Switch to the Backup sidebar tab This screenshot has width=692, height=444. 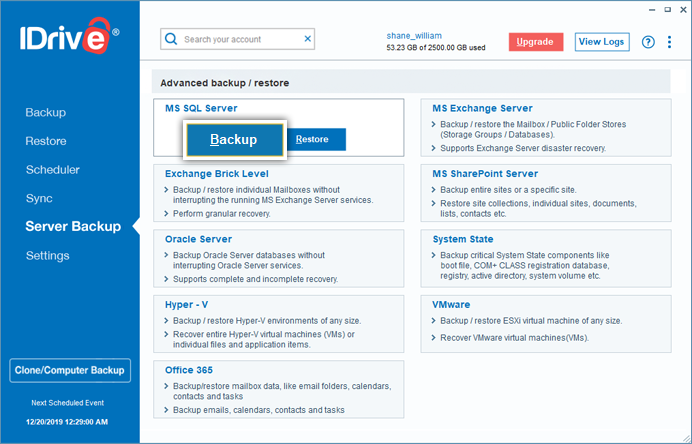(45, 113)
